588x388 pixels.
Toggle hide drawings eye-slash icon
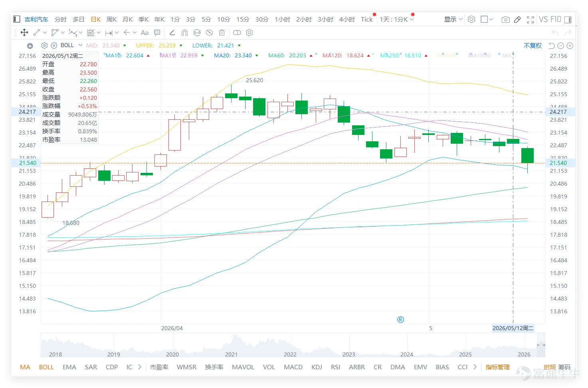[209, 33]
